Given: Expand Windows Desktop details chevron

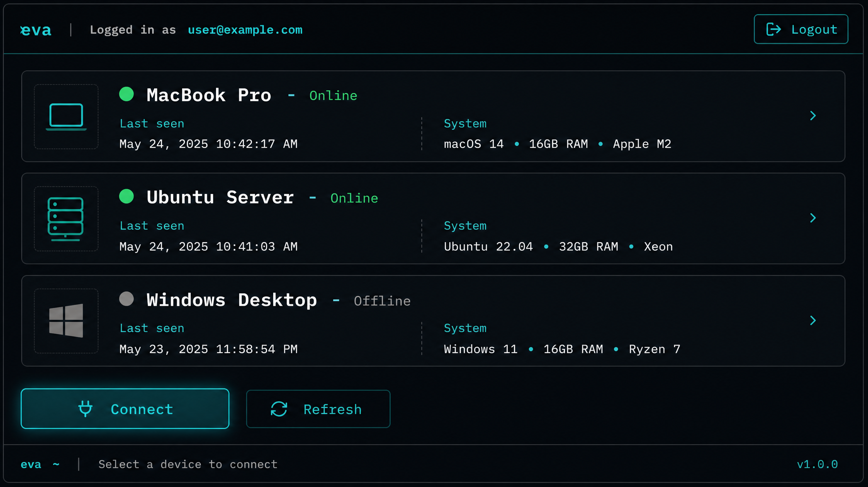Looking at the screenshot, I should click(x=813, y=320).
